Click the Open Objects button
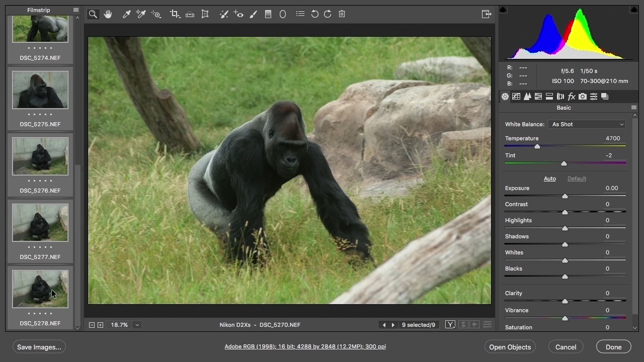Viewport: 644px width, 362px height. click(510, 347)
